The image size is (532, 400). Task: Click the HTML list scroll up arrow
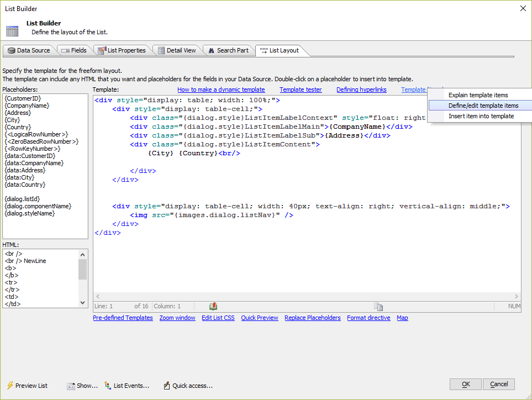click(82, 255)
